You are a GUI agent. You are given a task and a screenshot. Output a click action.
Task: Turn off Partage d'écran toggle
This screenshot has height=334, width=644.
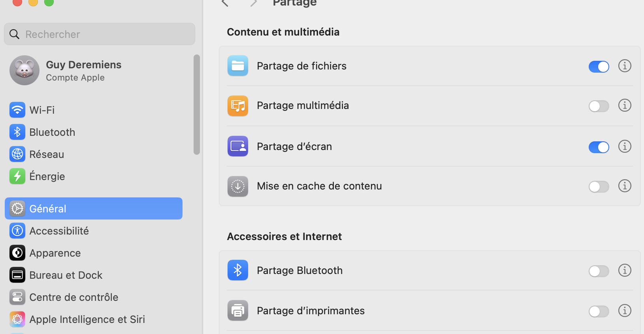tap(599, 147)
